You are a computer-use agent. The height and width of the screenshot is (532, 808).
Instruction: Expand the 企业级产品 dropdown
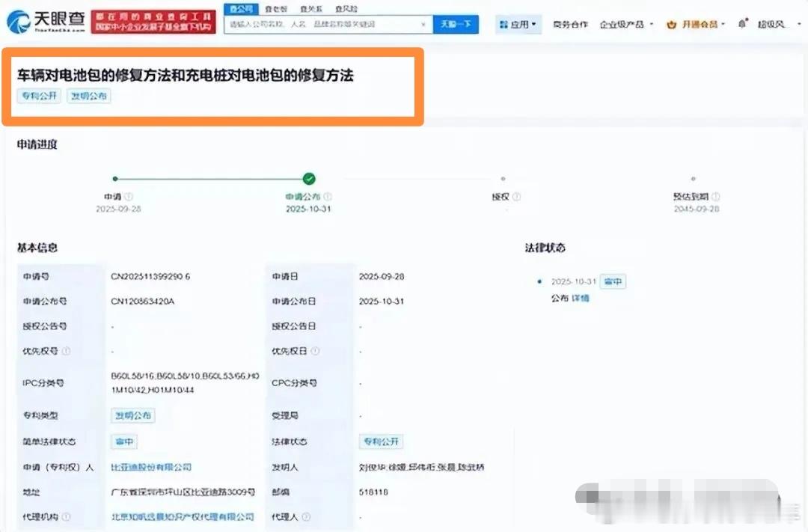click(x=626, y=24)
